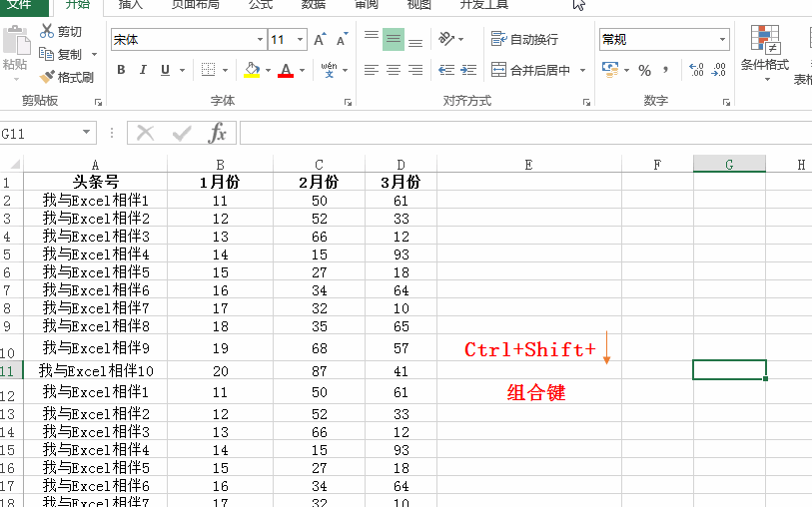Click the Paste clipboard icon
The width and height of the screenshot is (812, 507).
[17, 41]
